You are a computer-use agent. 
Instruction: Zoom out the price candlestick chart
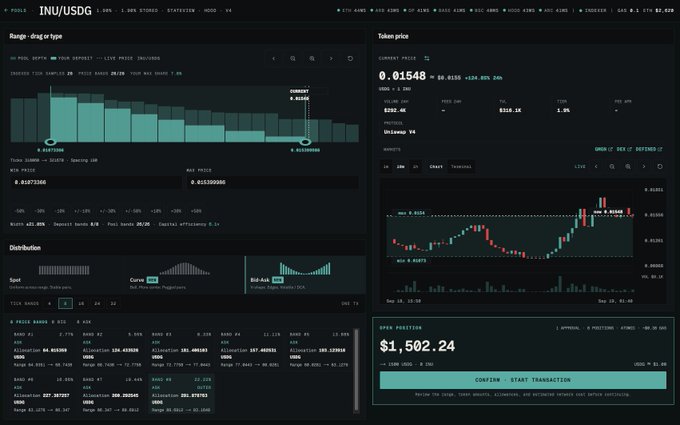[612, 167]
